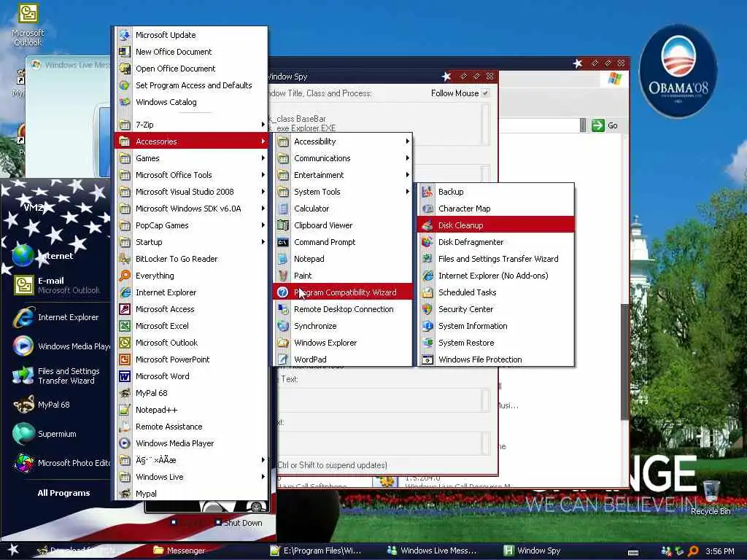Click the Command Prompt icon
This screenshot has width=747, height=560.
click(x=283, y=242)
